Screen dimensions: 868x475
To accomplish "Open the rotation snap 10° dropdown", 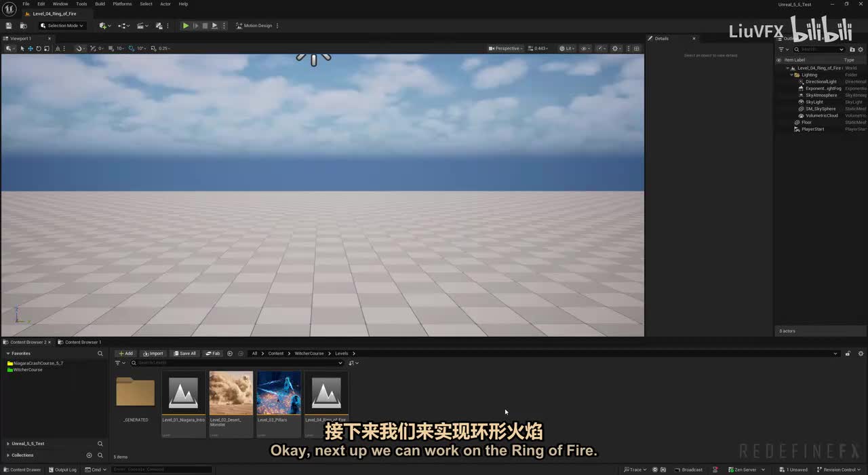I will (141, 49).
